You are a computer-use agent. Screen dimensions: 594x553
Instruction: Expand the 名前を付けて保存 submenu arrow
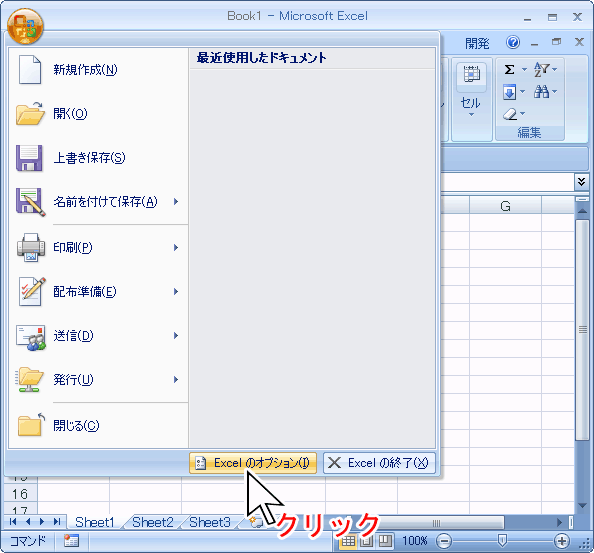click(176, 202)
